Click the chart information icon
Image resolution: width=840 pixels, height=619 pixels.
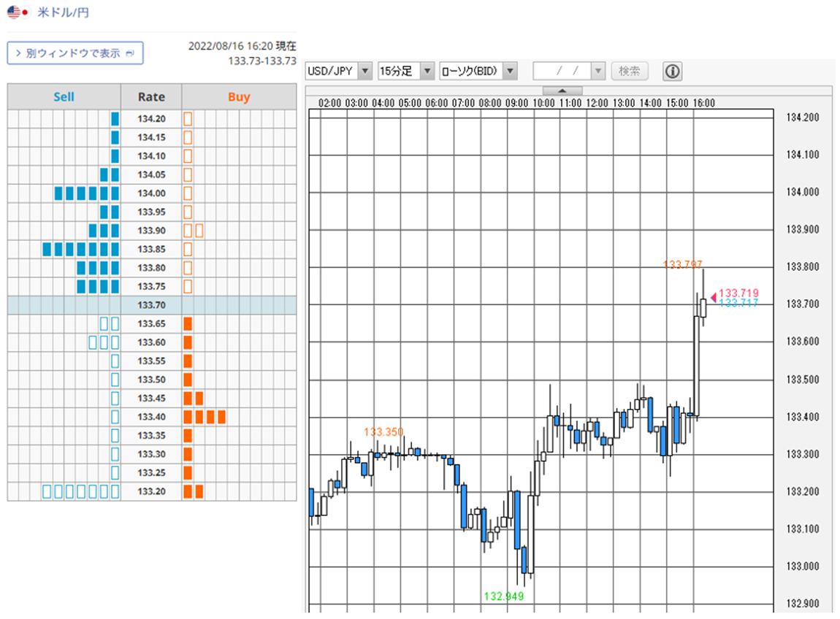672,72
